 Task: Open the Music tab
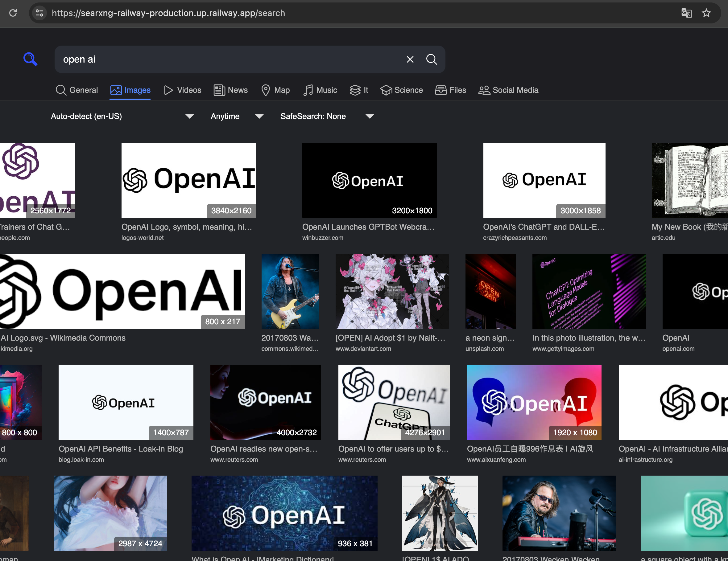(x=320, y=90)
